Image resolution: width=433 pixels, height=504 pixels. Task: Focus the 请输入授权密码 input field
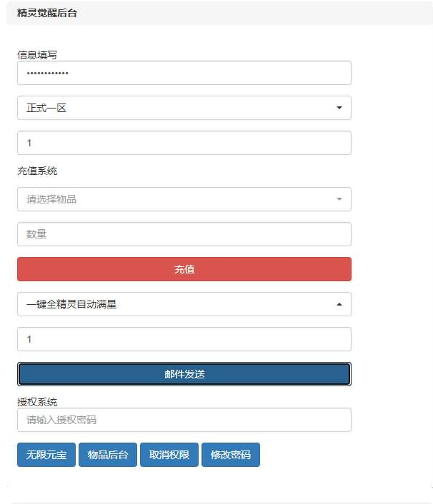(x=184, y=420)
